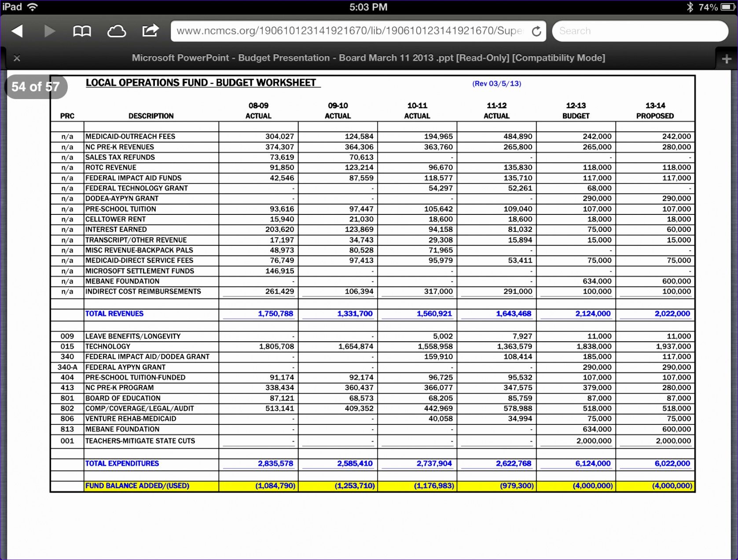Viewport: 738px width, 560px height.
Task: Tap the TOTAL EXPENDITURES row label
Action: pyautogui.click(x=122, y=463)
